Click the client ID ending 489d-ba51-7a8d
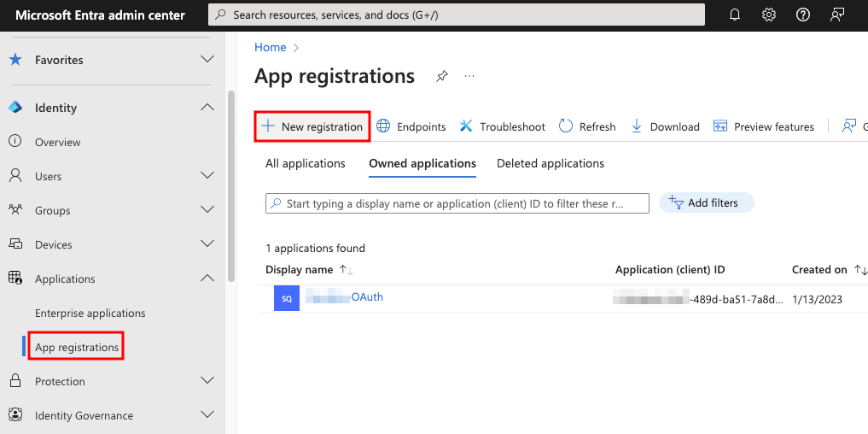868x434 pixels. pos(698,300)
